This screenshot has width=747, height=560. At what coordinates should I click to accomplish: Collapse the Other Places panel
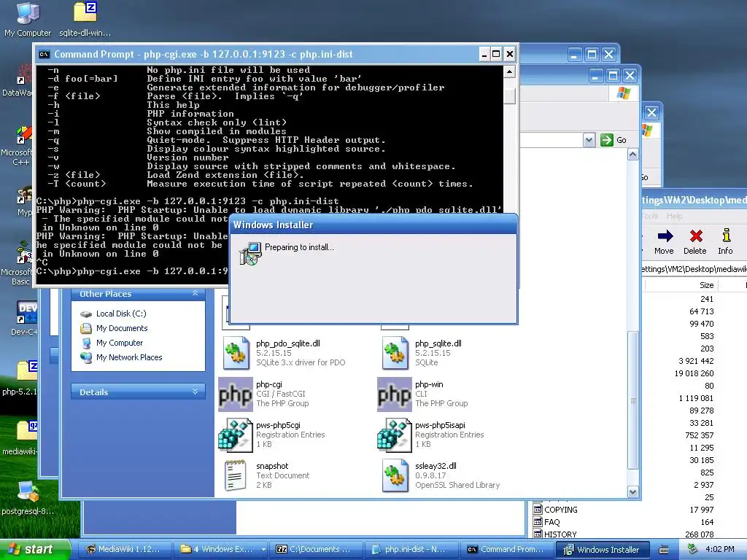[x=195, y=293]
